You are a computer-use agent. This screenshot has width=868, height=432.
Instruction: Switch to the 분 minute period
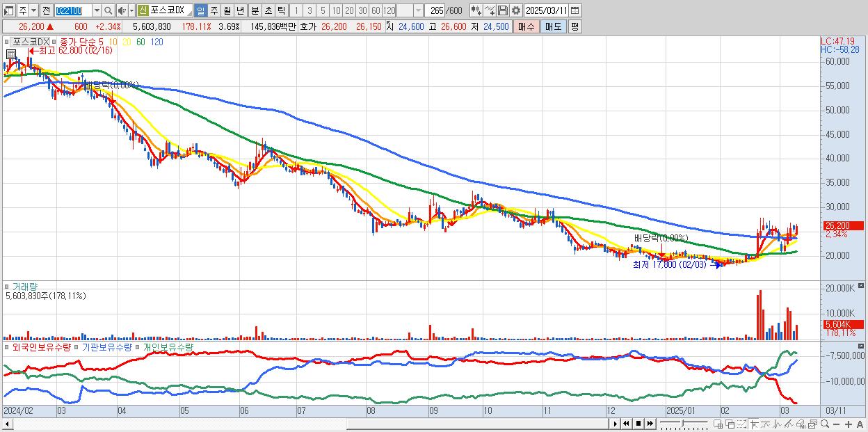click(x=255, y=10)
